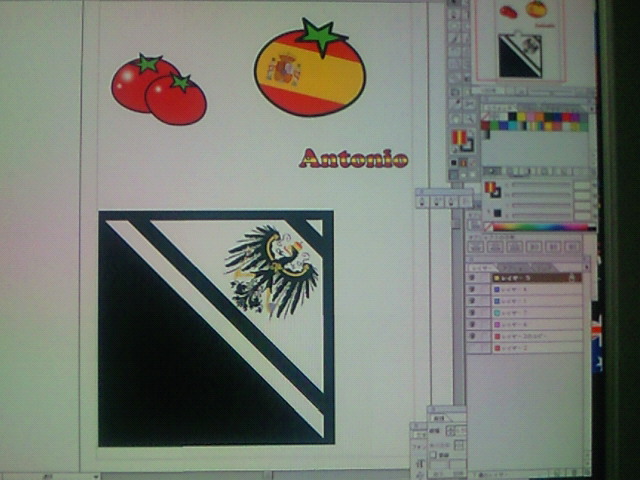
Task: Switch to the second tab beside レイヤー
Action: point(512,267)
